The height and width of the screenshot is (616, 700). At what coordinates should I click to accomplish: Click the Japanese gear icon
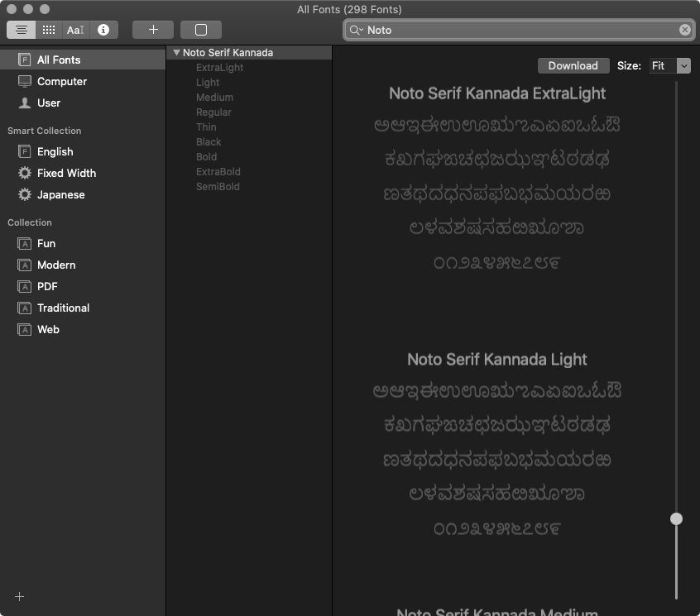[x=25, y=194]
